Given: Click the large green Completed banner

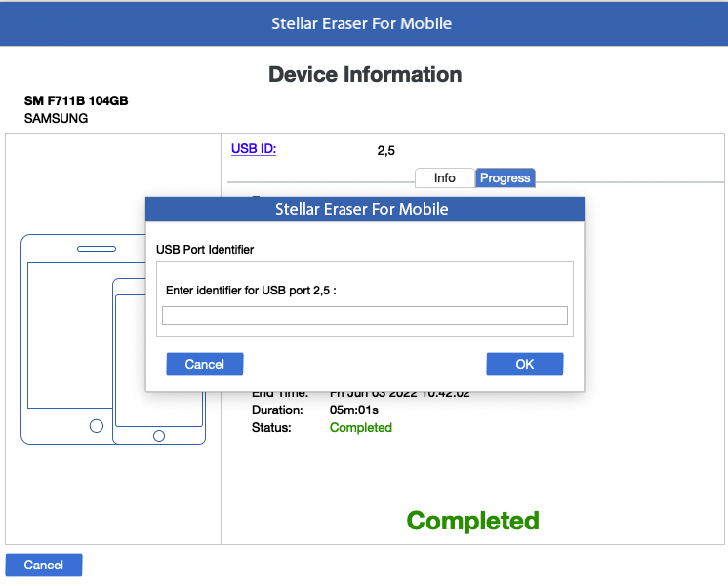Looking at the screenshot, I should (x=472, y=521).
